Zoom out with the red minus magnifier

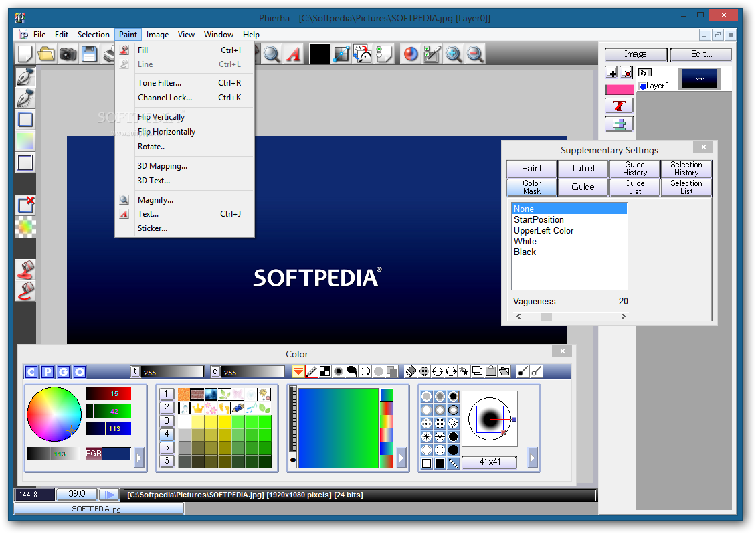(x=475, y=54)
